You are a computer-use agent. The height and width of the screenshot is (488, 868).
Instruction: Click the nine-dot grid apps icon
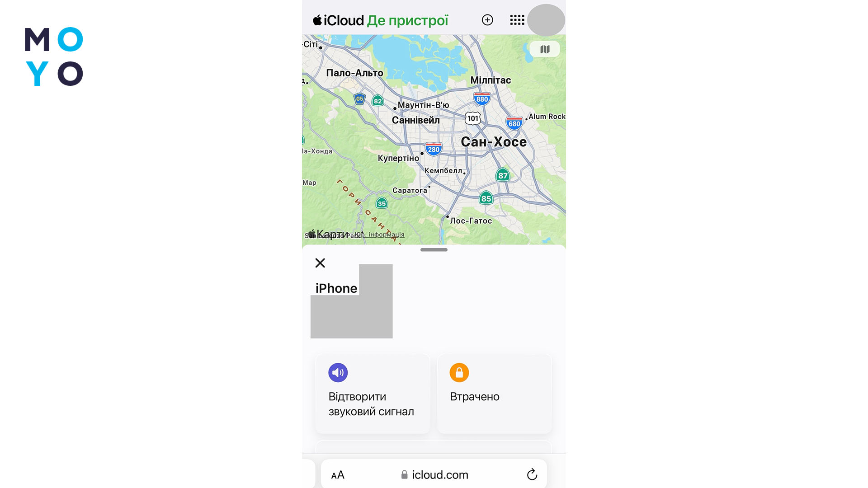[x=516, y=20]
